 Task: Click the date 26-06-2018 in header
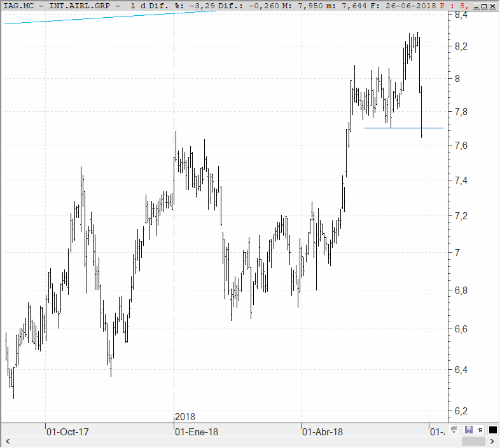coord(411,6)
